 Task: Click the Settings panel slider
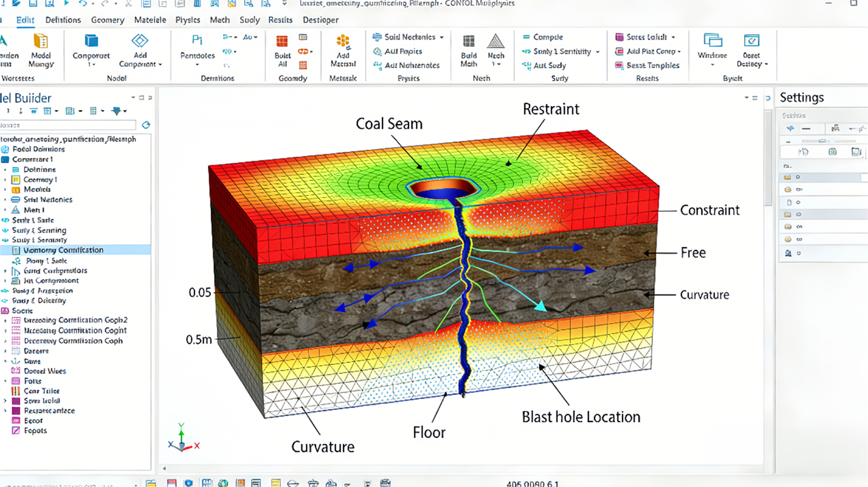point(822,141)
